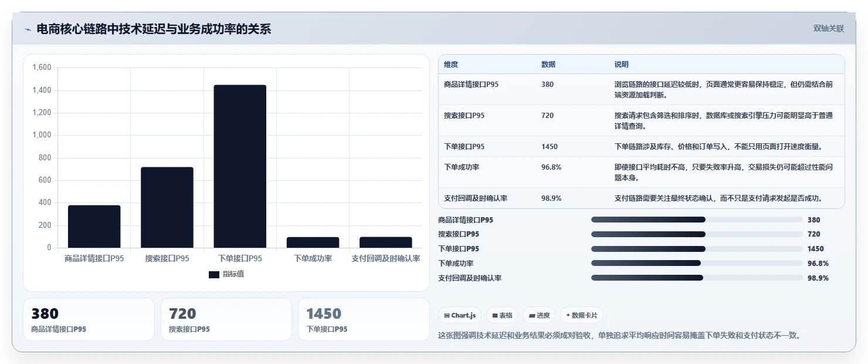Click x-axis label 下单成功率
This screenshot has width=868, height=364.
point(313,258)
